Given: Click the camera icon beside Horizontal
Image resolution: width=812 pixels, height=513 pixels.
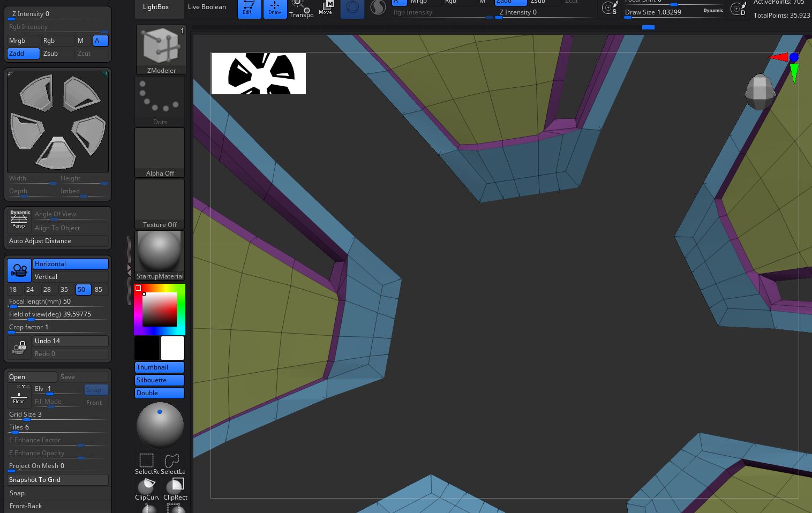Looking at the screenshot, I should click(x=19, y=270).
